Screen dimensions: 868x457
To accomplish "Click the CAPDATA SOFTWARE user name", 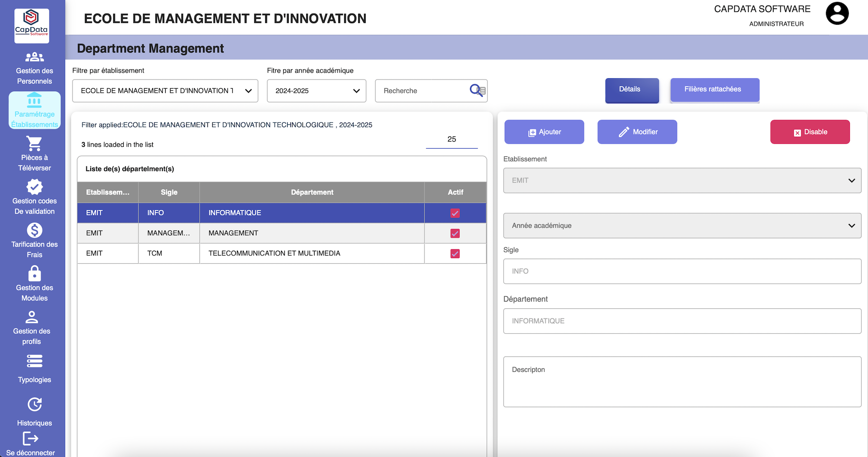I will tap(762, 9).
